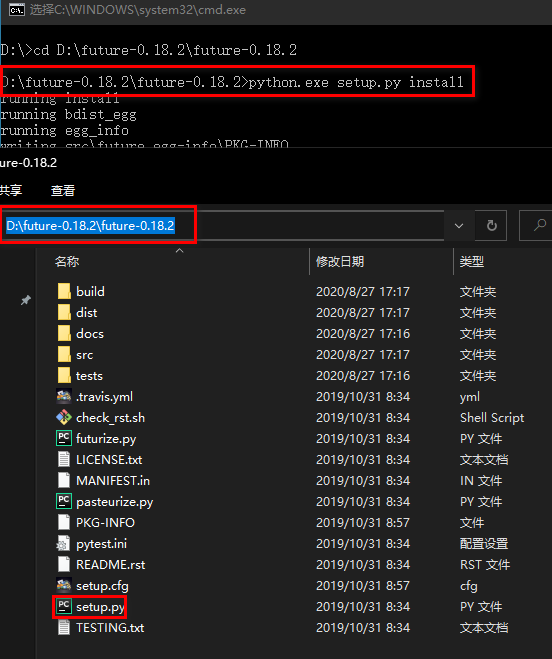Sort by 名称 column header
The image size is (552, 659).
click(x=67, y=262)
